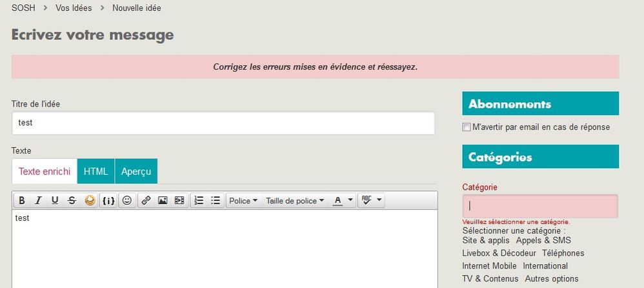Viewport: 644px width, 288px height.
Task: Switch to the Aperçu preview tab
Action: pyautogui.click(x=136, y=171)
